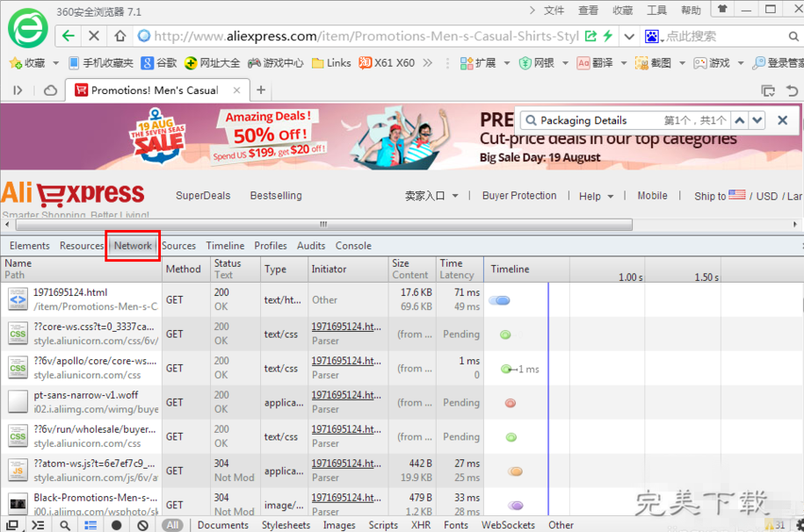This screenshot has height=532, width=804.
Task: Click the page horizontal scrollbar thumb
Action: [324, 225]
